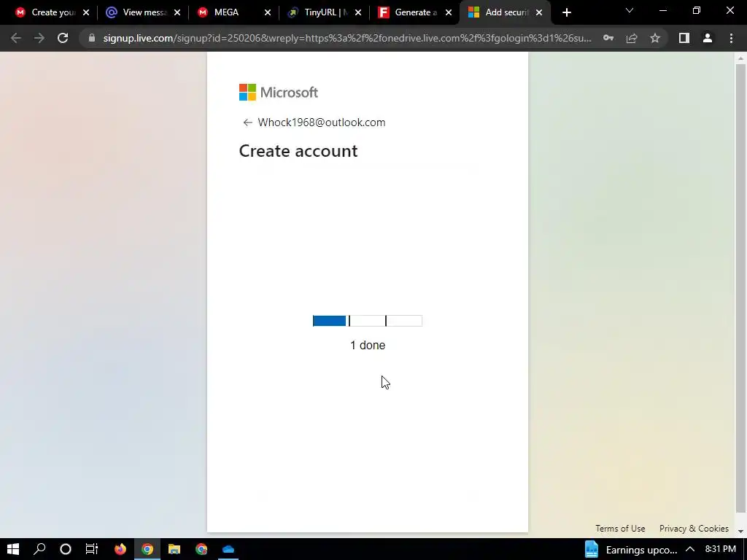747x560 pixels.
Task: Close the Add security tab
Action: coord(539,13)
